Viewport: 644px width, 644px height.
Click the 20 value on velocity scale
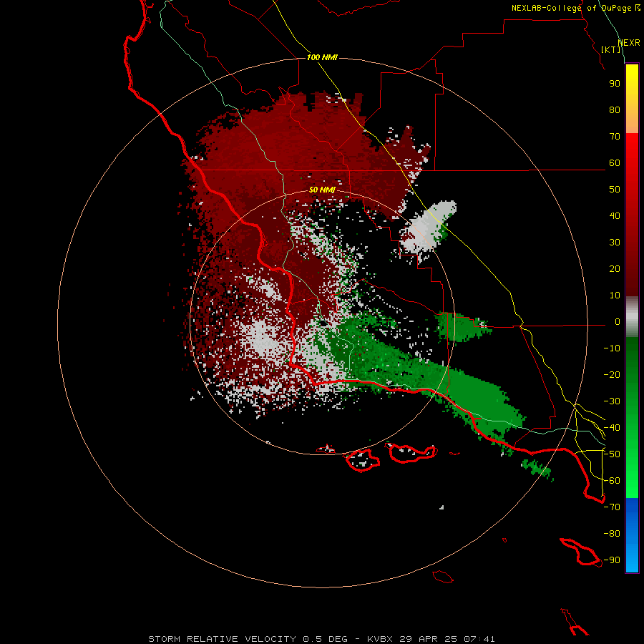[615, 269]
